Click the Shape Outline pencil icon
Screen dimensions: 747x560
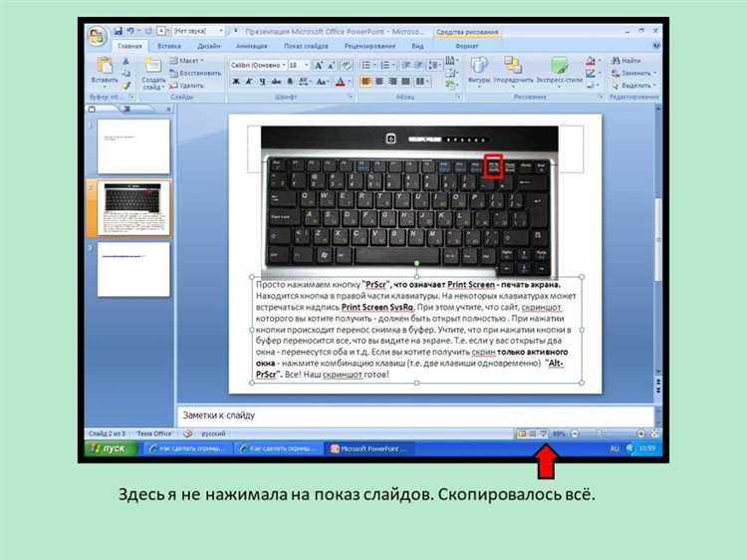click(x=591, y=73)
